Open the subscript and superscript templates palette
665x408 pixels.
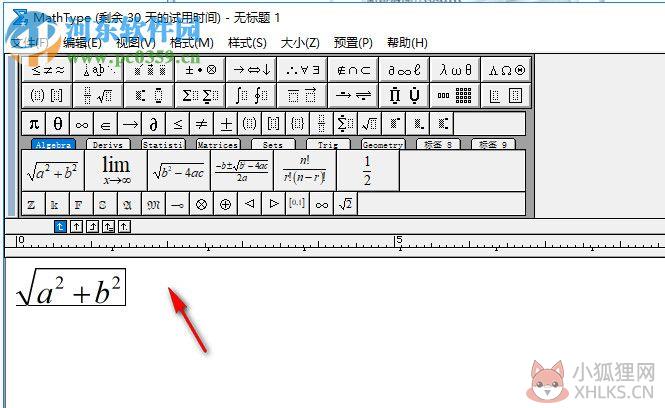(x=149, y=95)
